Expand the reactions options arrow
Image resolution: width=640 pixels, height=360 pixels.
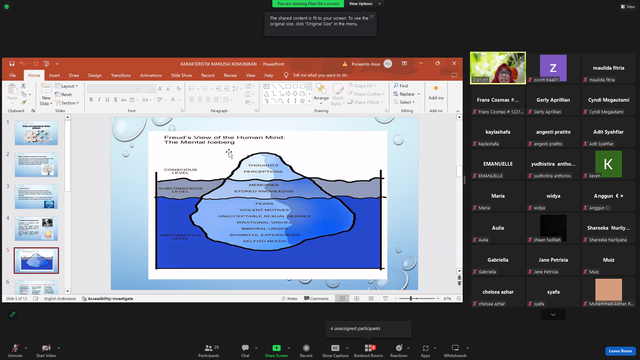pyautogui.click(x=408, y=348)
